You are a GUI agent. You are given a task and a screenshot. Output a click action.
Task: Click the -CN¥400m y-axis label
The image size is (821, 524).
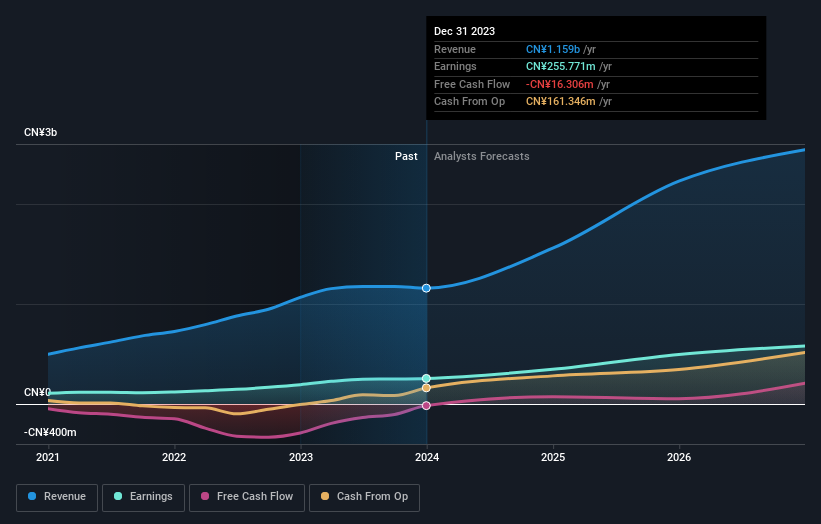(50, 432)
